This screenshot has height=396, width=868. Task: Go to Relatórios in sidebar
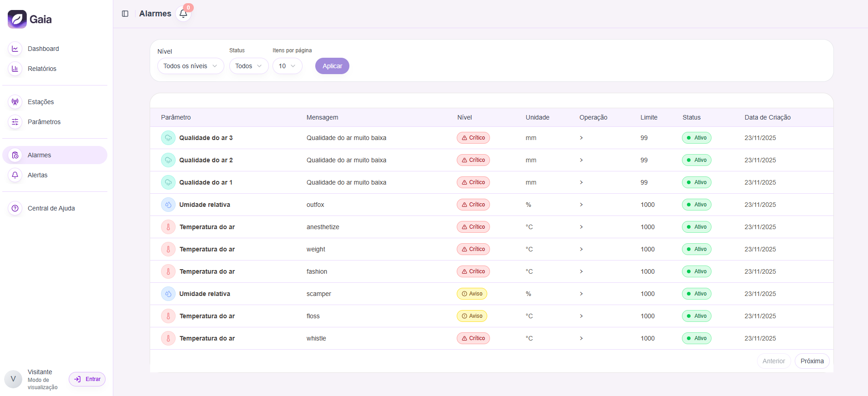[42, 69]
